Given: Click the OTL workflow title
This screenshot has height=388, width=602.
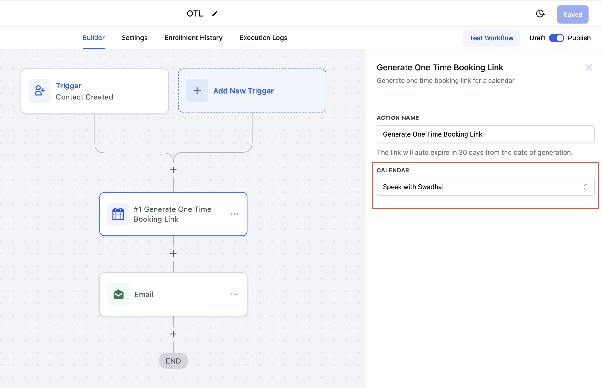Looking at the screenshot, I should (x=195, y=14).
